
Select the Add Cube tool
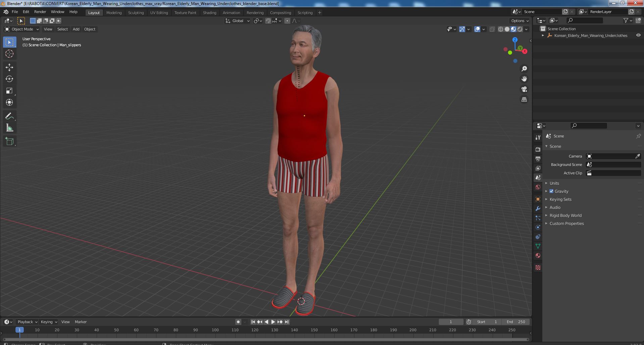tap(9, 141)
